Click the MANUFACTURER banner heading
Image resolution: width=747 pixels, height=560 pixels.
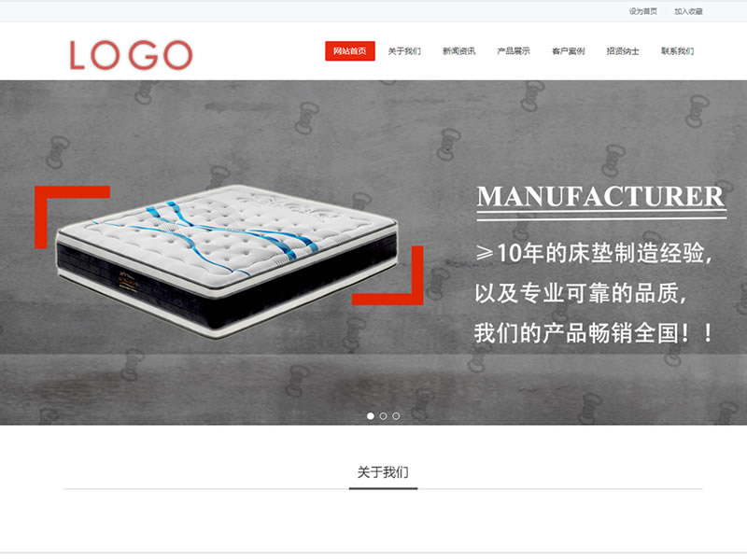click(600, 196)
